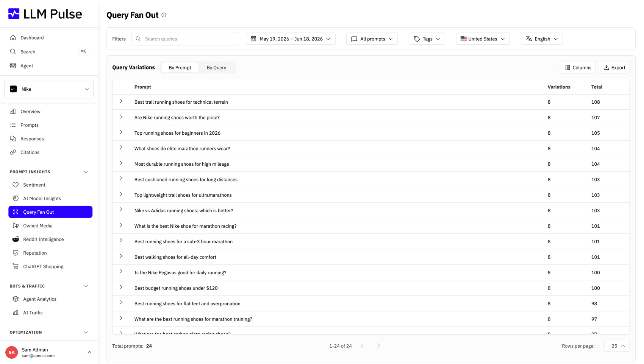Open the Tags filter dropdown
The width and height of the screenshot is (644, 364).
click(x=427, y=39)
